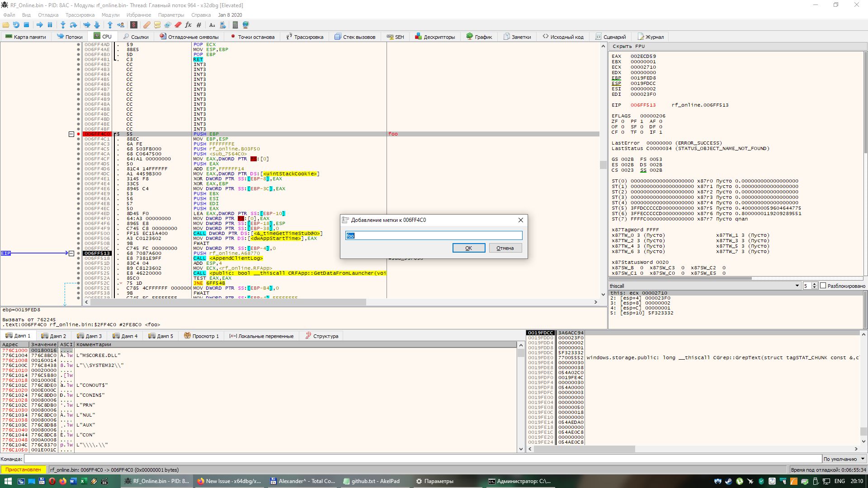
Task: Toggle breakpoint dot at 006FF4C1
Action: click(79, 139)
